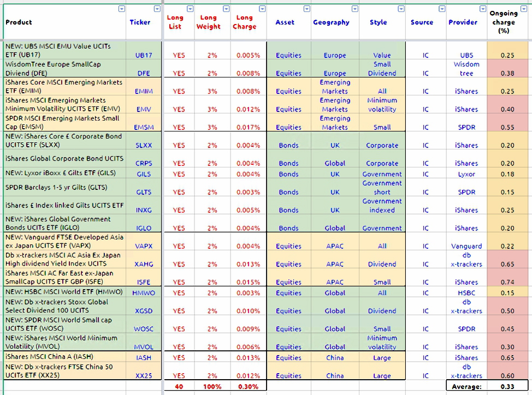Select the 100% total weight cell

tap(212, 386)
